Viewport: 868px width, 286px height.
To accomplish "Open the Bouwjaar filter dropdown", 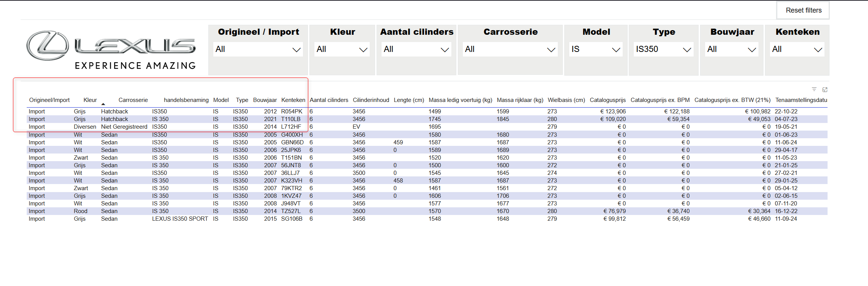I will [x=731, y=50].
